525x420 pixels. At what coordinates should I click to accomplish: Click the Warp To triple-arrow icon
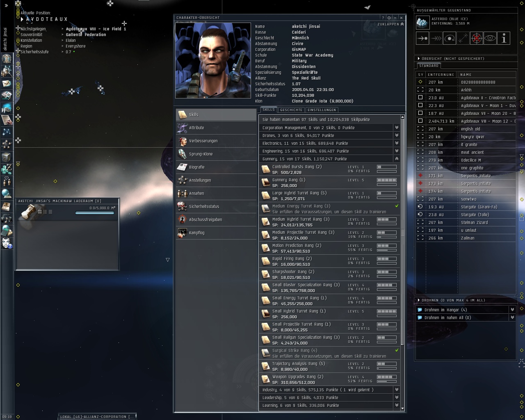pos(436,38)
